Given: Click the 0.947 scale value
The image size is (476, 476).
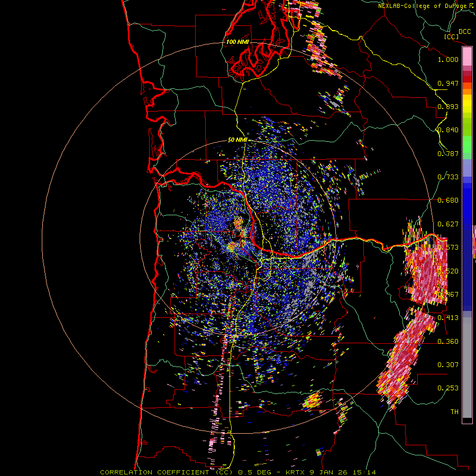Looking at the screenshot, I should tap(448, 83).
